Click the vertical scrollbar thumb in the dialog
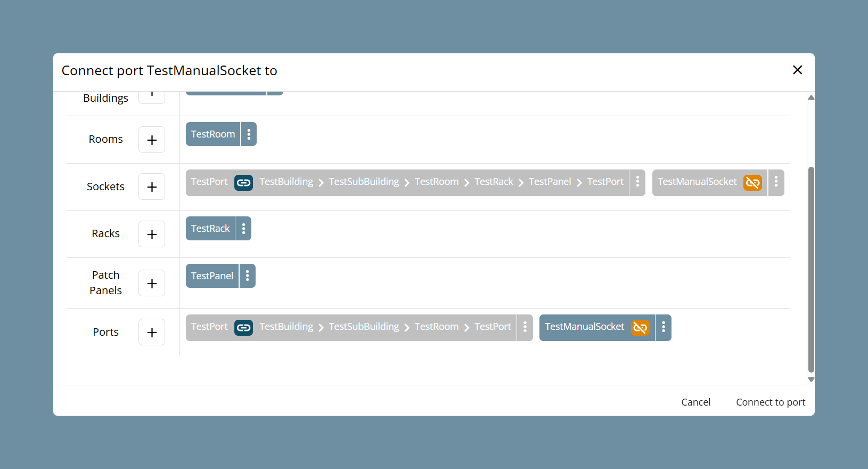The width and height of the screenshot is (868, 469). click(811, 269)
